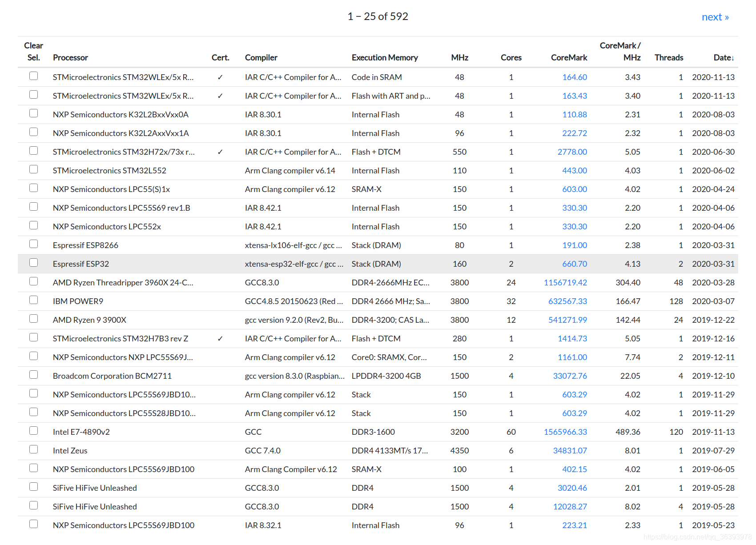Viewport: 756px width, 545px height.
Task: Open the 222.72 CoreMark score link
Action: tap(575, 133)
